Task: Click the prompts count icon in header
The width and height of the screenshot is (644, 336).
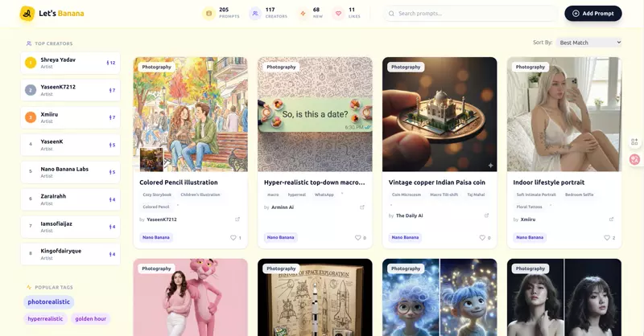Action: coord(209,14)
